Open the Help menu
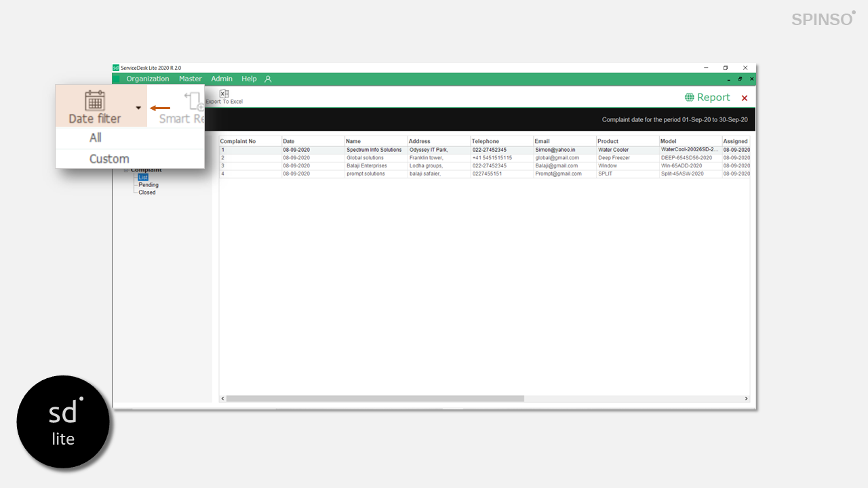This screenshot has height=488, width=868. coord(249,79)
